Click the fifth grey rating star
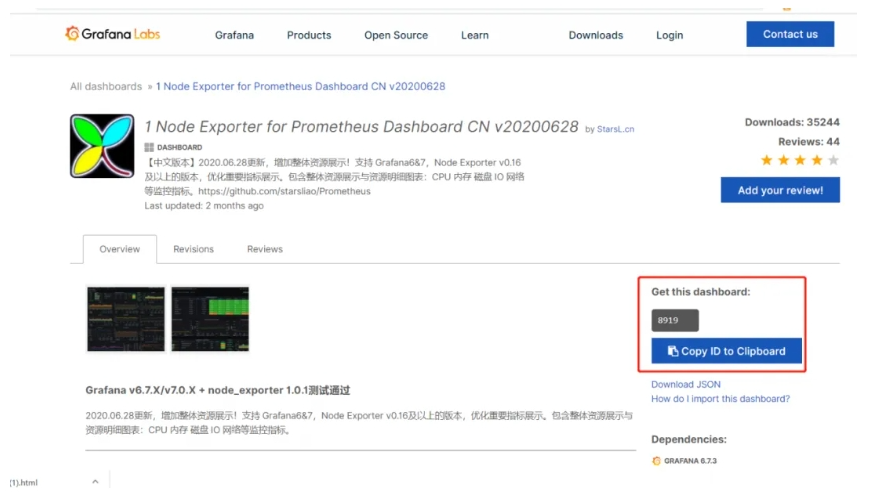 [x=833, y=160]
